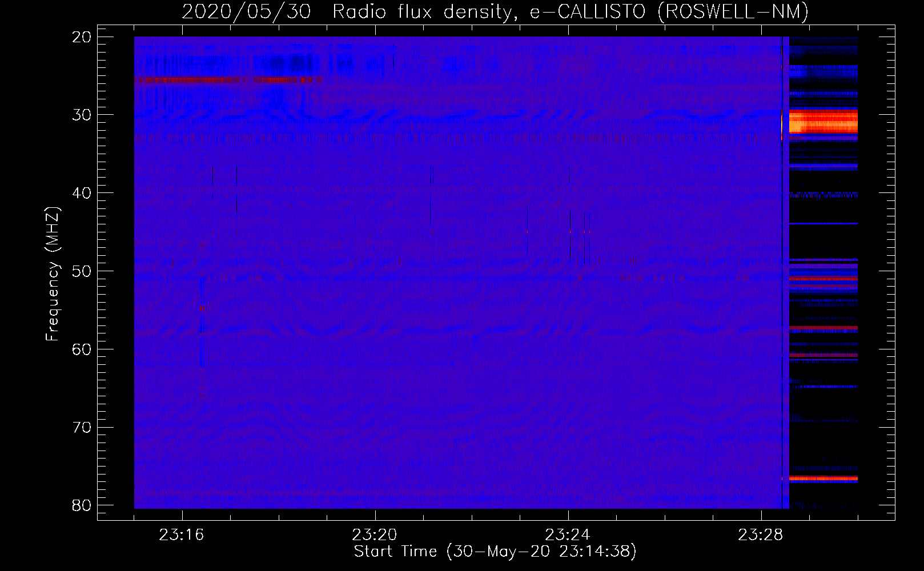The width and height of the screenshot is (924, 571).
Task: Click the 50 frequency tick label
Action: (x=82, y=271)
